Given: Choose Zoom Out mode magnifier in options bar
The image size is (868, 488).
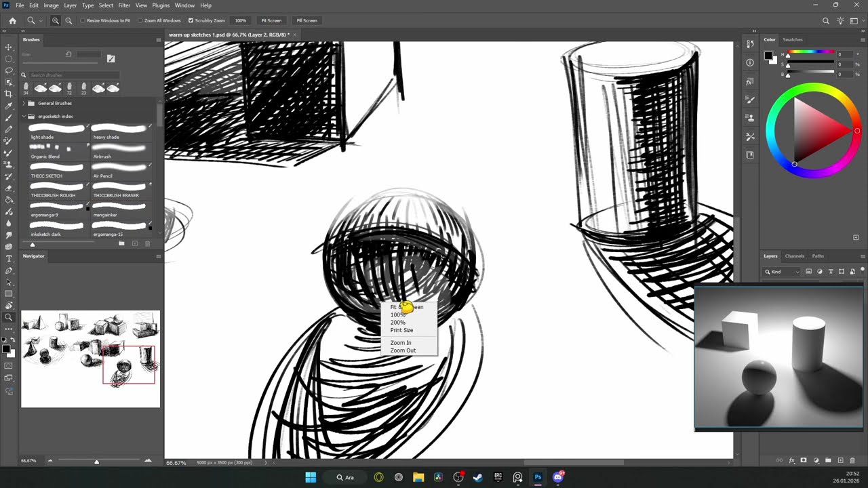Looking at the screenshot, I should tap(68, 20).
